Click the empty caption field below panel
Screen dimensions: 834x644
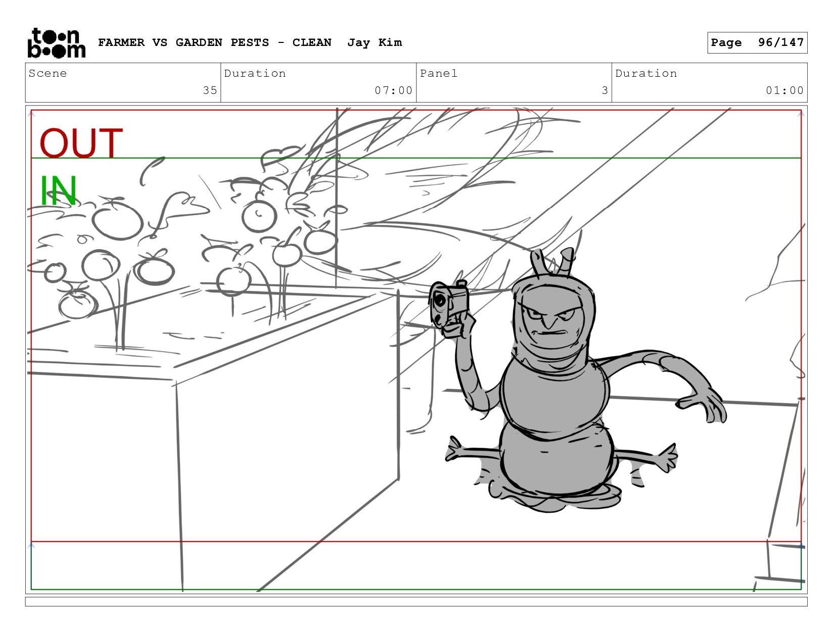tap(416, 602)
